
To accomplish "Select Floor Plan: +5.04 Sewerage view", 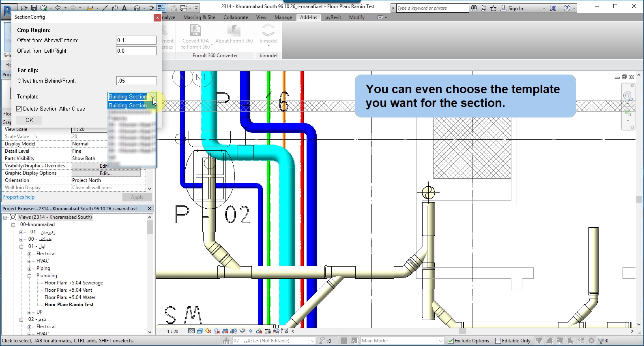I will [74, 283].
